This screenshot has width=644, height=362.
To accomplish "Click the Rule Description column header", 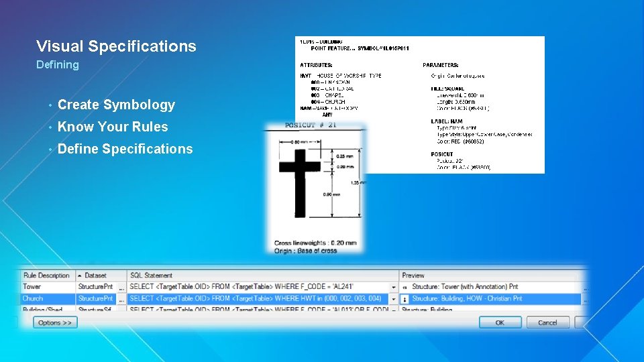I will (x=48, y=276).
